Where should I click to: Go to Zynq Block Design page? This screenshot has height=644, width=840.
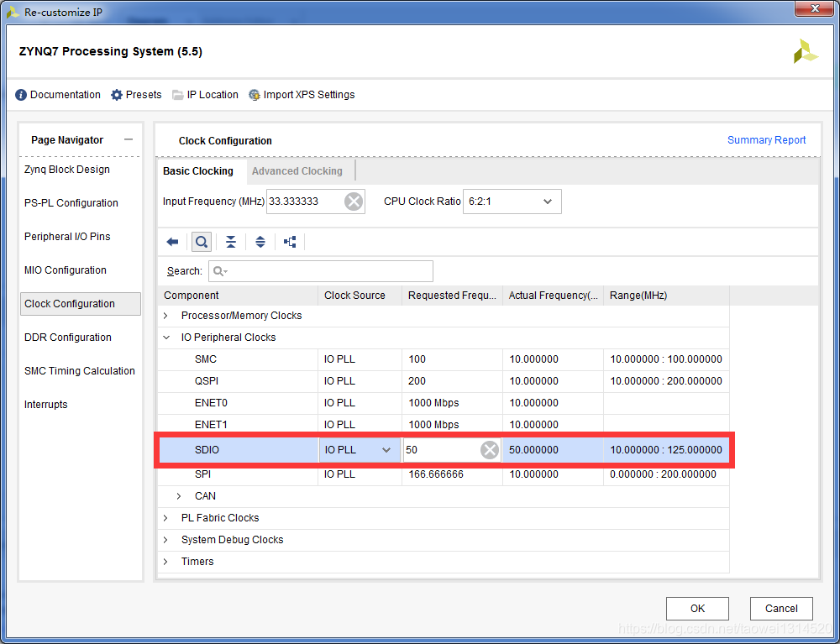coord(67,170)
